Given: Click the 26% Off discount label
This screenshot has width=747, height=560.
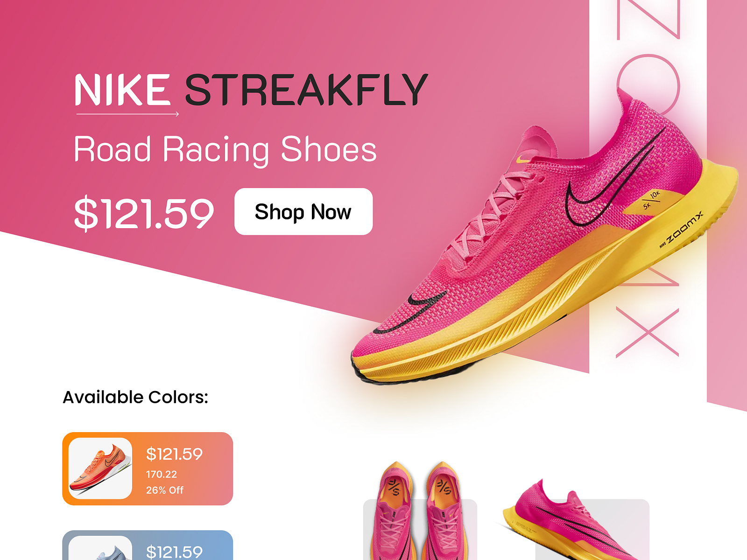Looking at the screenshot, I should pyautogui.click(x=165, y=490).
